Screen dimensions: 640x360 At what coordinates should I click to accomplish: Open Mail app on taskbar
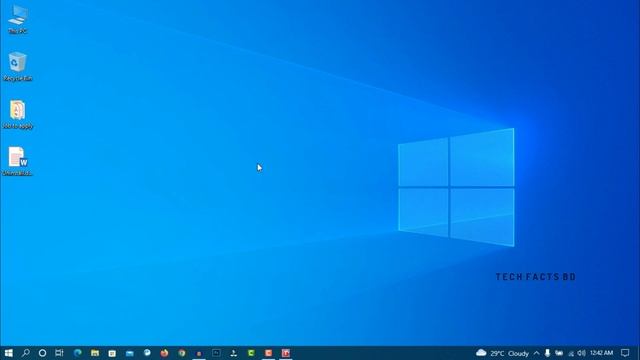pyautogui.click(x=130, y=353)
